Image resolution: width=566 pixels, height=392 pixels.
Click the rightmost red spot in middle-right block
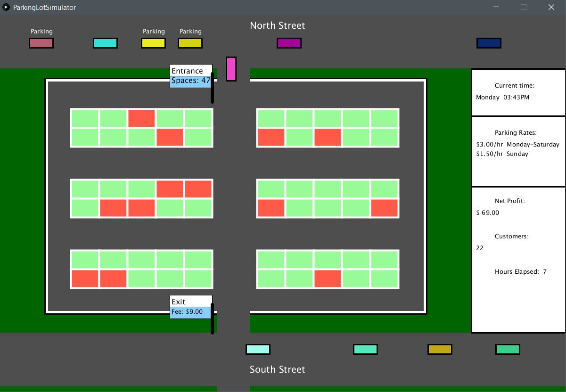[384, 208]
